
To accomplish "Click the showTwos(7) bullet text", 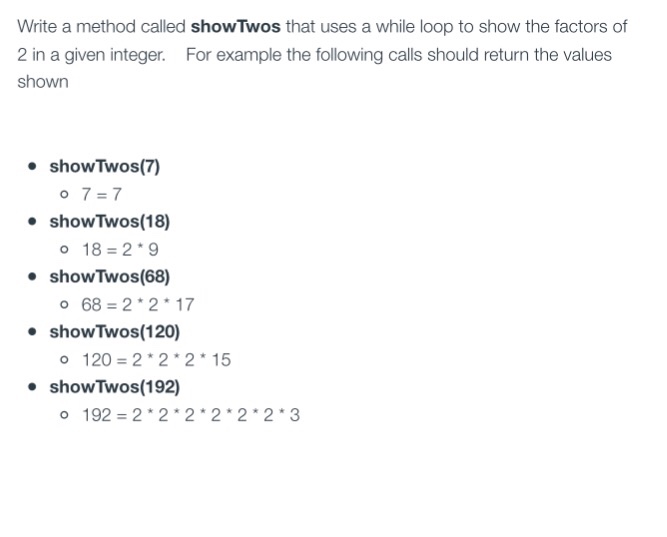I will click(x=104, y=166).
